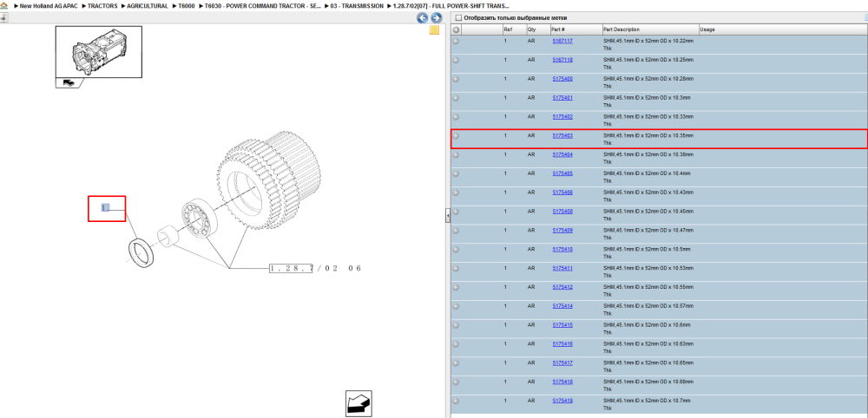Open part number link 5175418
868x418 pixels.
(562, 382)
